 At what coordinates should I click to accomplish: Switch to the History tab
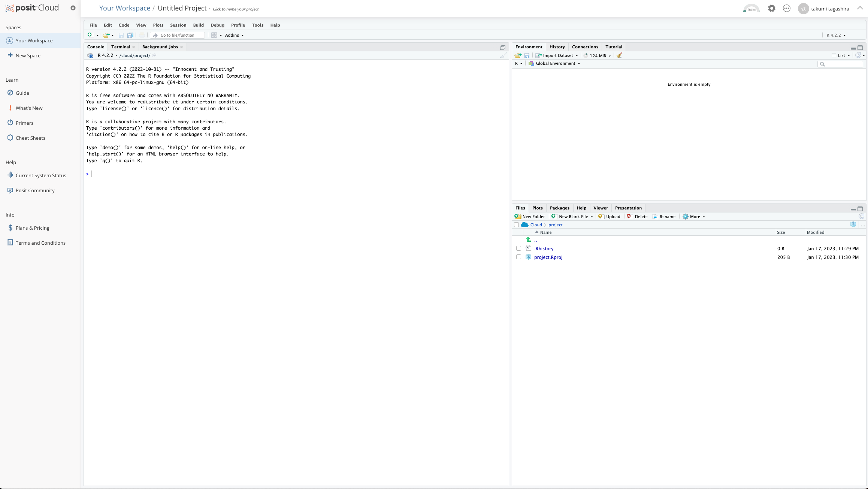(557, 47)
